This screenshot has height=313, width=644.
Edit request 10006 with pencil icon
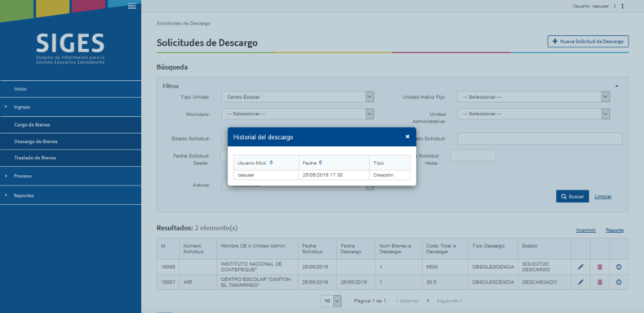pos(580,267)
